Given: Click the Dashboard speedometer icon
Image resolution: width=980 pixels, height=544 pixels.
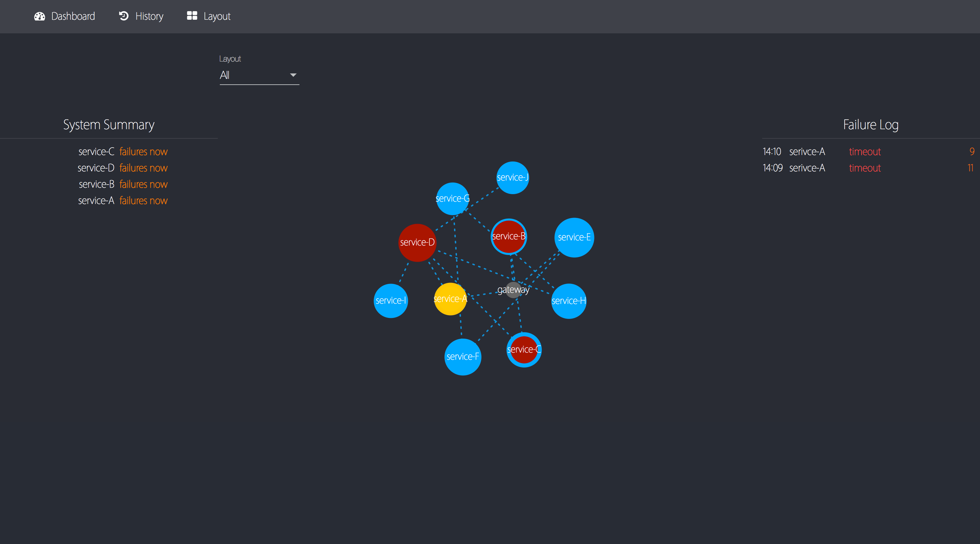Looking at the screenshot, I should [39, 16].
